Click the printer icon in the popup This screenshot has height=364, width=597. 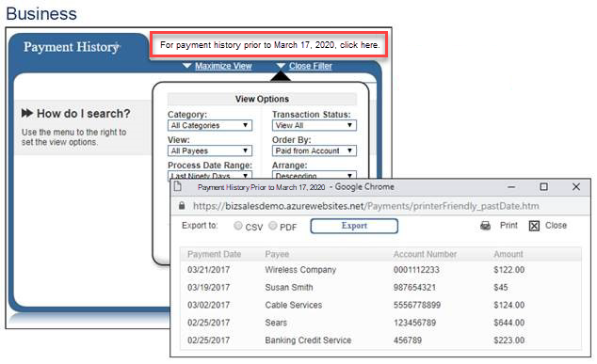486,226
